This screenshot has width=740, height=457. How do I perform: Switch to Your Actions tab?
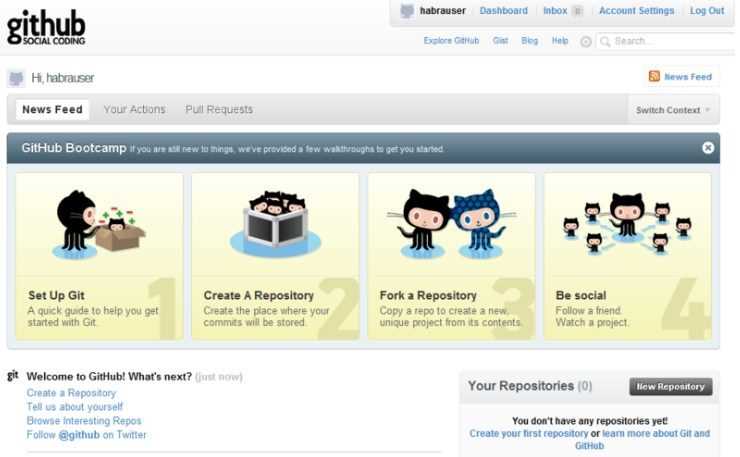point(135,110)
